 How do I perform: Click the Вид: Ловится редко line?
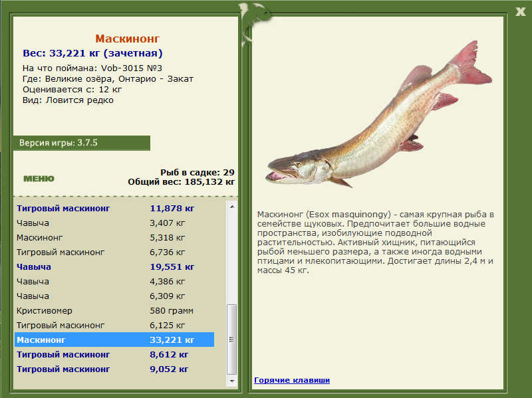point(68,100)
